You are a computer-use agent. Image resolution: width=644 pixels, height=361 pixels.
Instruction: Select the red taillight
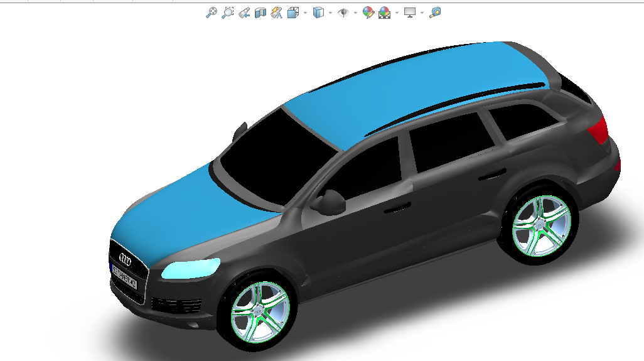599,129
